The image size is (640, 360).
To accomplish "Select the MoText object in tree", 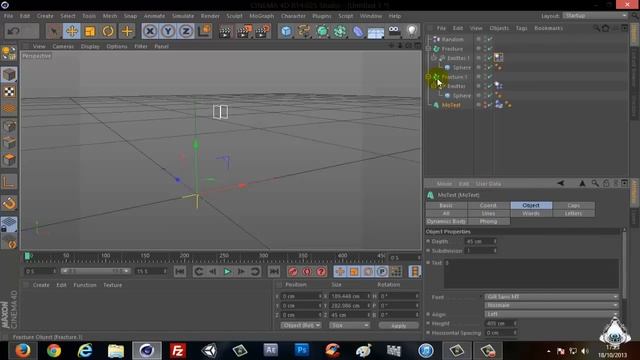I will 451,105.
